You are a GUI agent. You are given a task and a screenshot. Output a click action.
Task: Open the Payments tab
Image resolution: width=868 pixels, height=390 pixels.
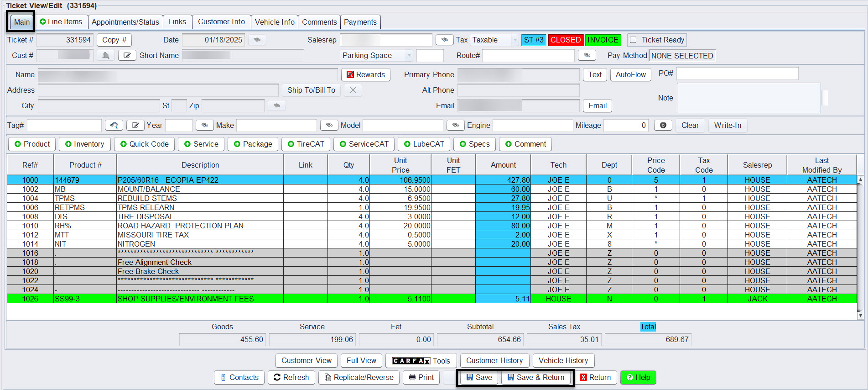tap(360, 22)
